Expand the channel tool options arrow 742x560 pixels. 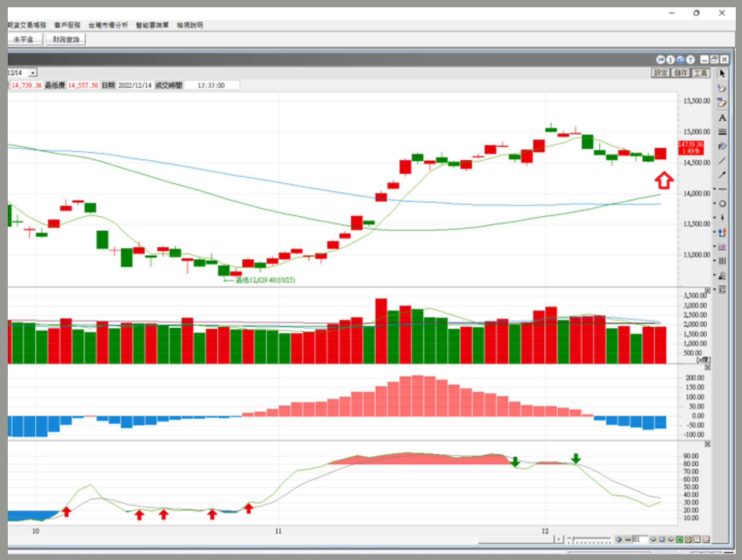coord(714,247)
